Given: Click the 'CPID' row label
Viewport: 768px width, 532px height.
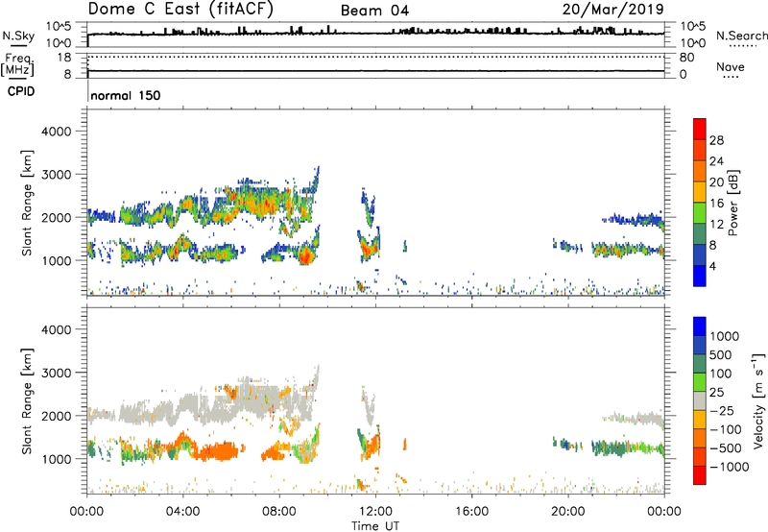Looking at the screenshot, I should 20,91.
